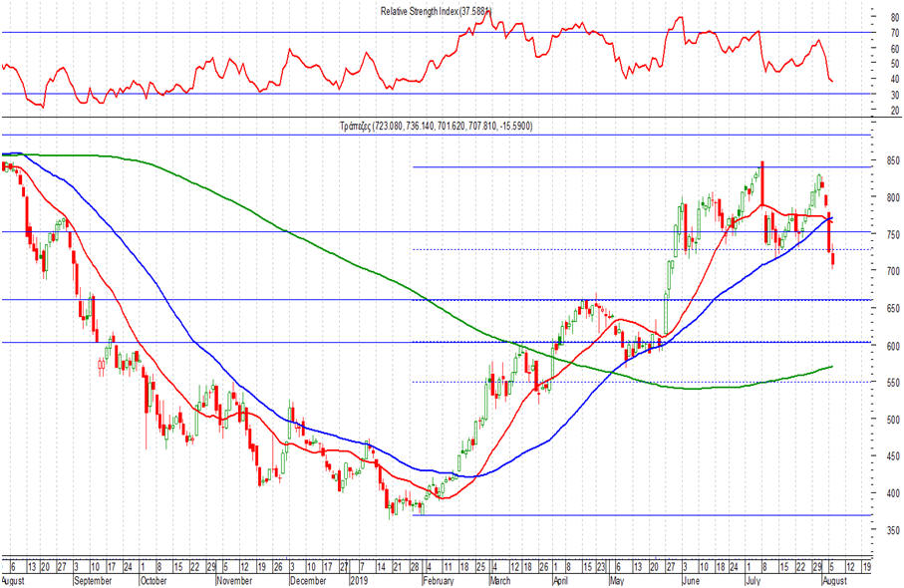Select the RSI axis value 50
The width and height of the screenshot is (904, 588).
pos(895,64)
